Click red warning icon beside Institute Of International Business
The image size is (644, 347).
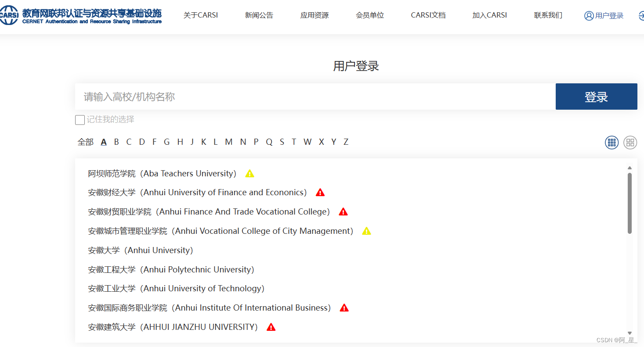pos(344,308)
